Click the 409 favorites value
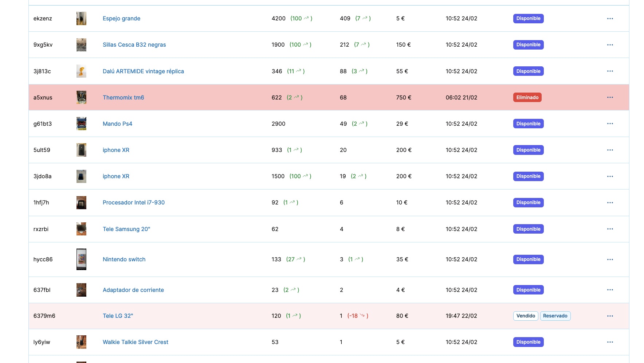Screen dimensions: 644x363 345,19
